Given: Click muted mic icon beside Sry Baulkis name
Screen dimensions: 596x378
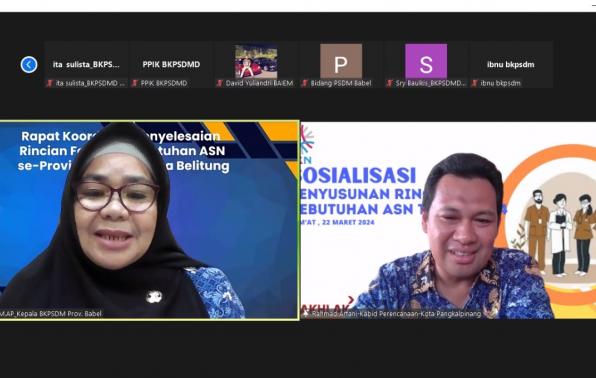Looking at the screenshot, I should 390,83.
